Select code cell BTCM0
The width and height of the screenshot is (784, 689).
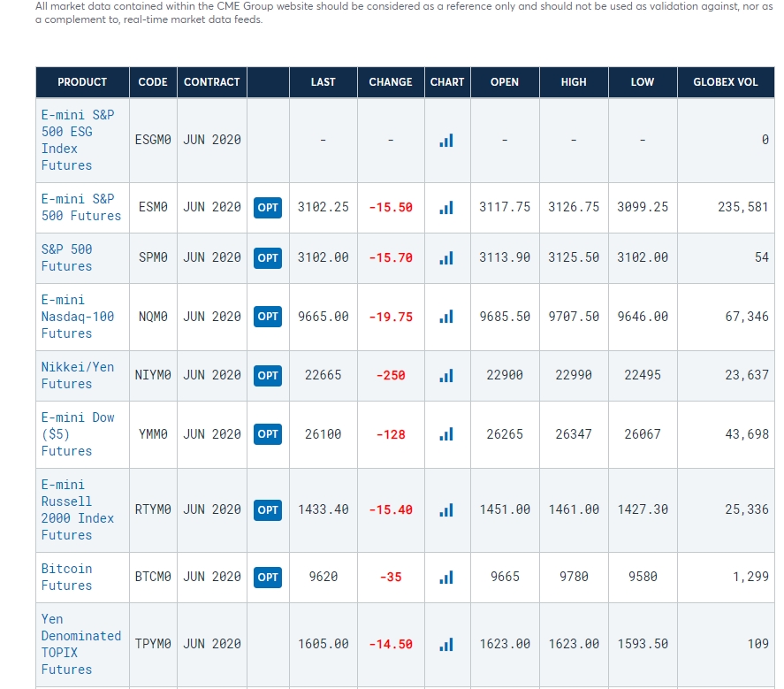point(153,577)
